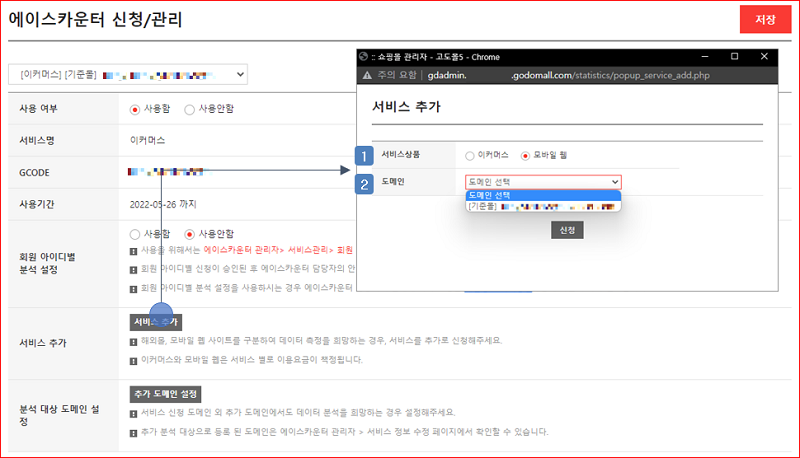800x458 pixels.
Task: Click the info icon before the 서비스 신청 도메인 외 note
Action: (x=135, y=413)
